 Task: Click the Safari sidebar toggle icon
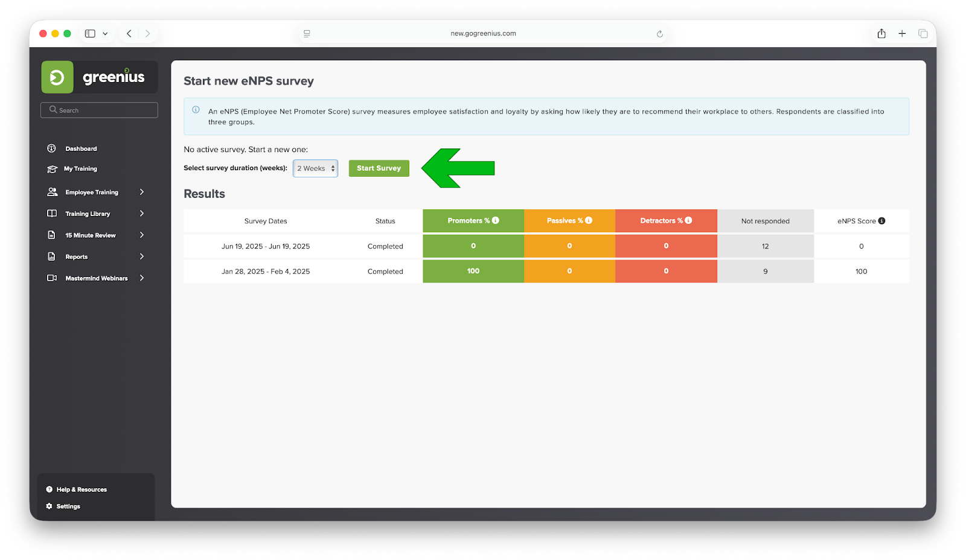(x=90, y=34)
